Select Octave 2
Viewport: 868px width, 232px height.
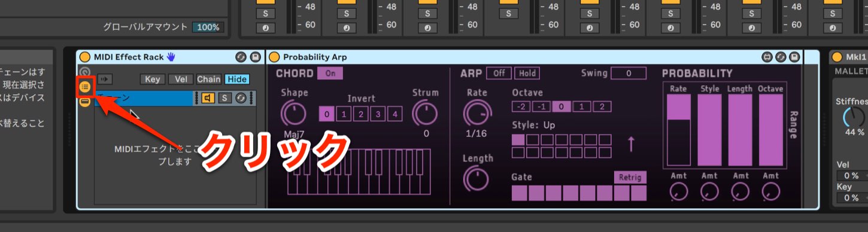coord(602,107)
